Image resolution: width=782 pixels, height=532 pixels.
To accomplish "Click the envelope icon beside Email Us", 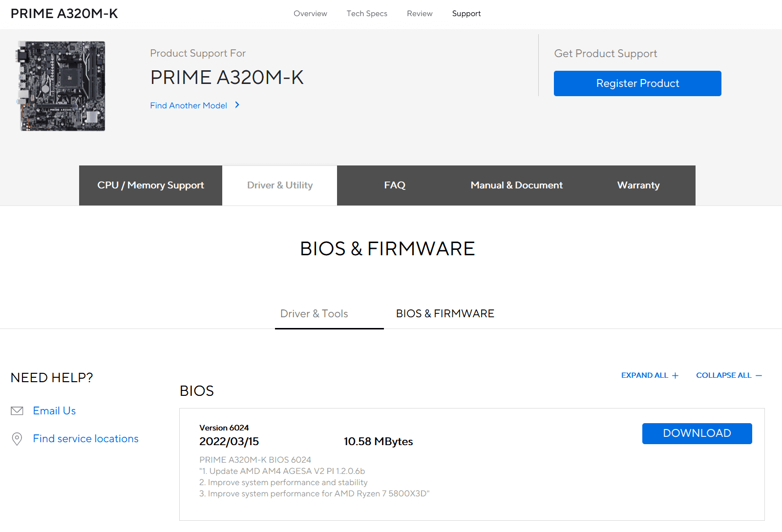I will point(17,411).
